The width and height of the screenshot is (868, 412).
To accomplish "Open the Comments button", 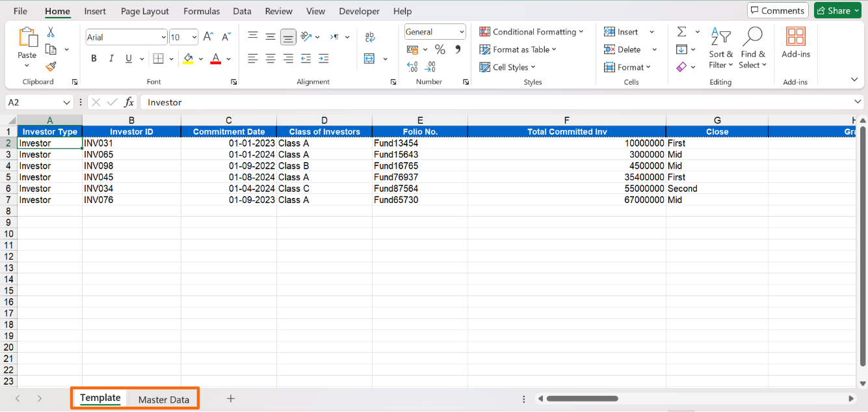I will click(778, 10).
